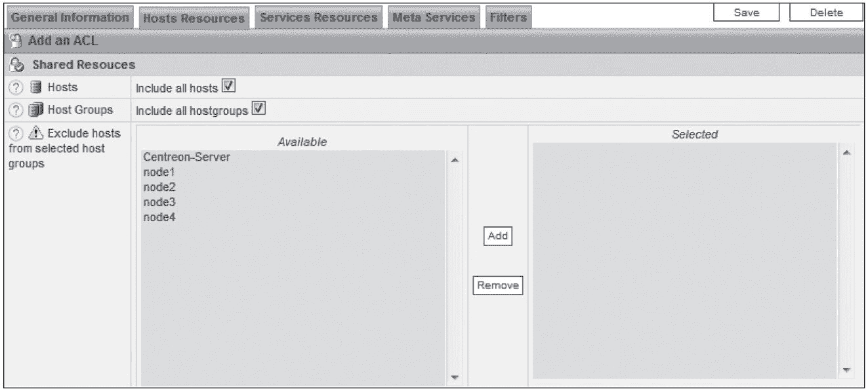Screen dimensions: 868x391
Task: Select Centreon-Server in Available list
Action: point(186,158)
